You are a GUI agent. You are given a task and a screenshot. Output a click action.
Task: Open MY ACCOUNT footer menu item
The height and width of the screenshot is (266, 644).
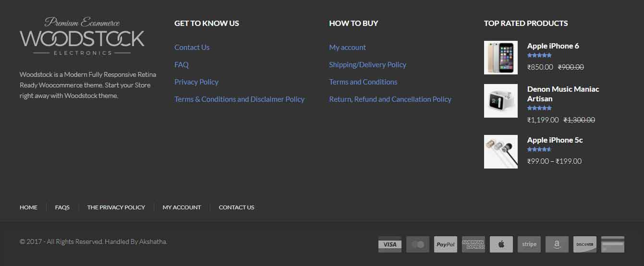182,207
